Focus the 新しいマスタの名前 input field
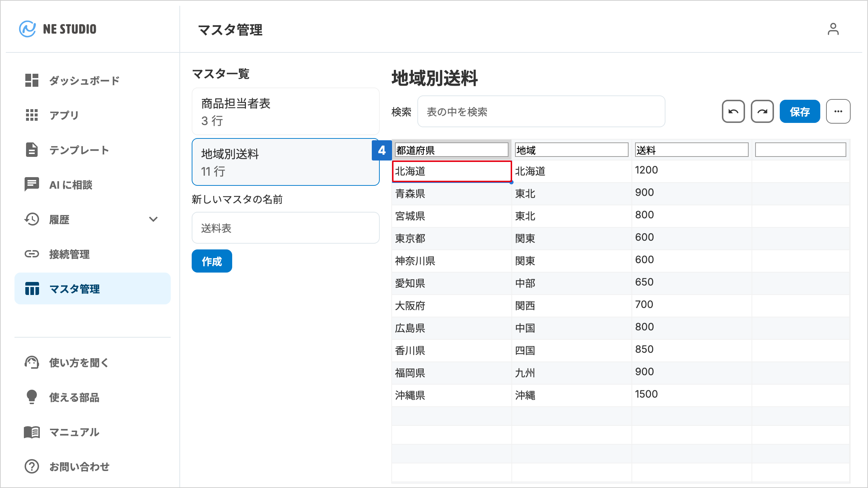868x488 pixels. coord(286,228)
